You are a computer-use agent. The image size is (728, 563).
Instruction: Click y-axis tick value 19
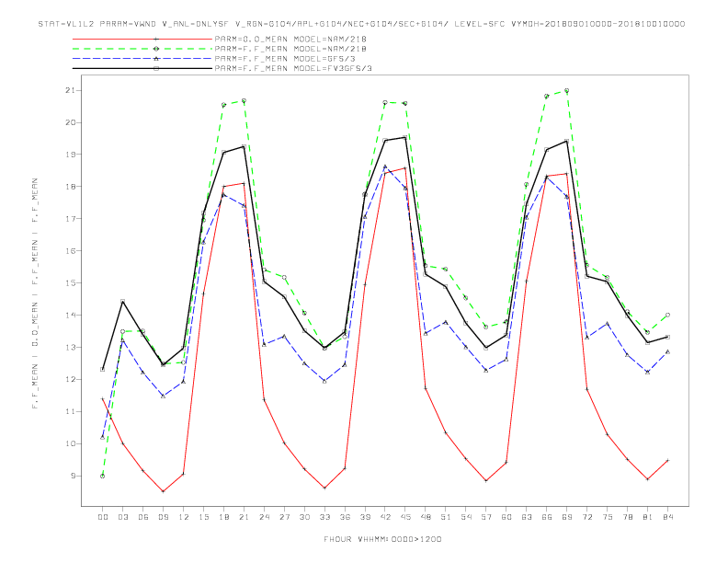[x=70, y=155]
